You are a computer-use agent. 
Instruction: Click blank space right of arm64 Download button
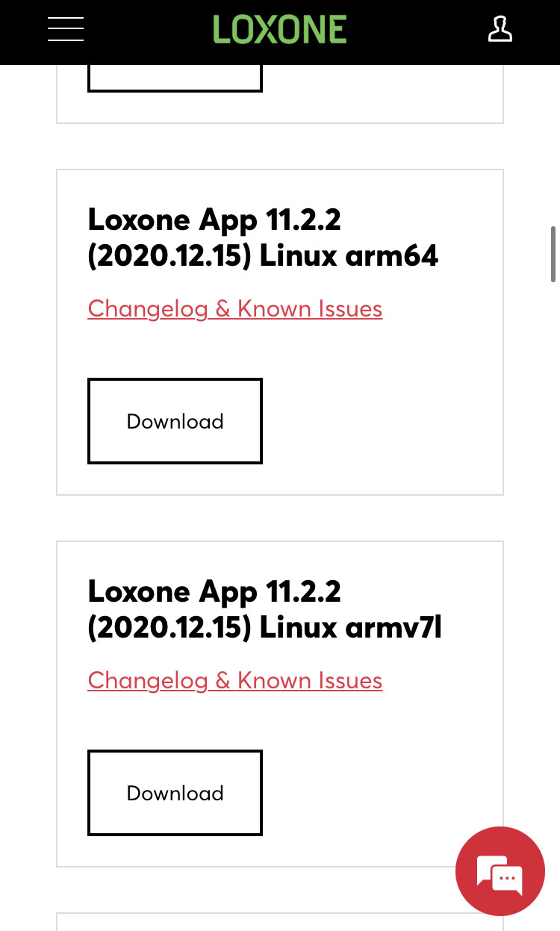[x=381, y=421]
